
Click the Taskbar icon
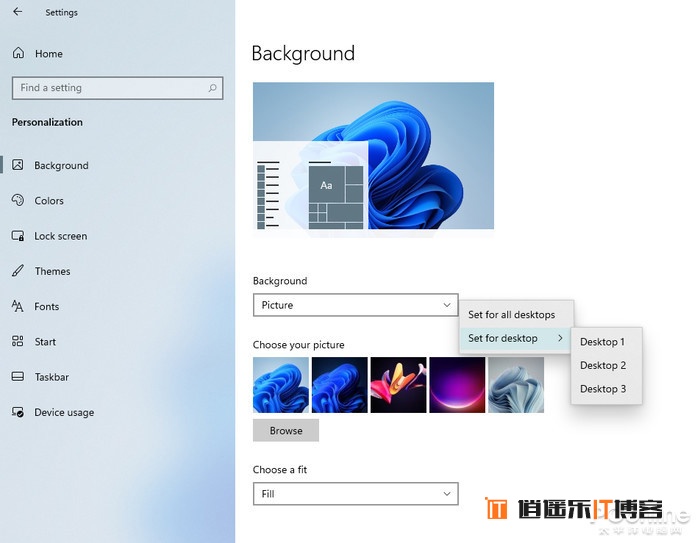pos(18,376)
